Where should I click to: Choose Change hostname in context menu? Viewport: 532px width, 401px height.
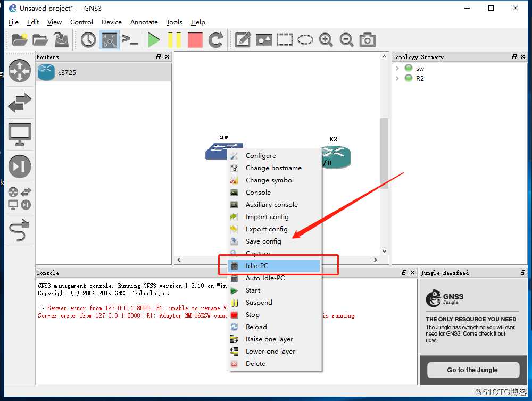pos(274,168)
